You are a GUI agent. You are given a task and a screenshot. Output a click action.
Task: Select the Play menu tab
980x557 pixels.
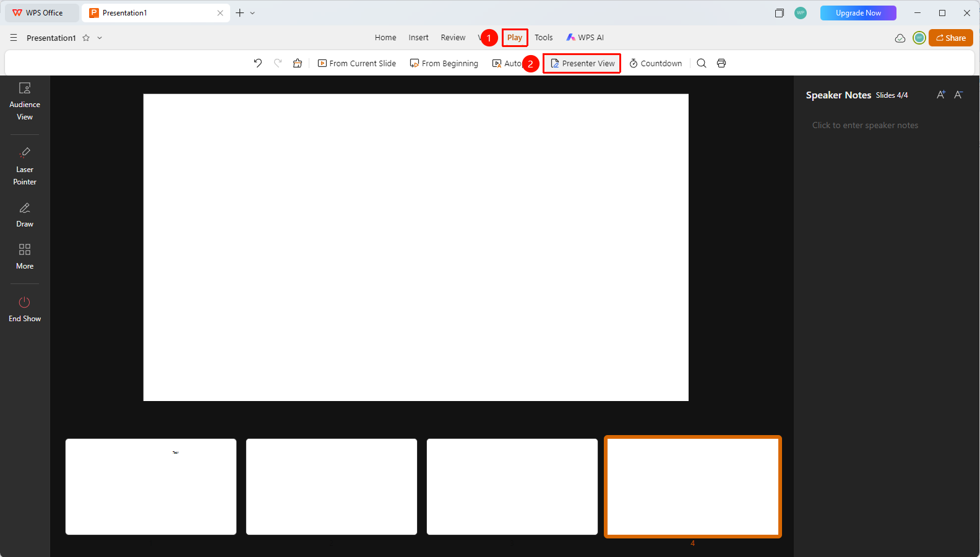pyautogui.click(x=515, y=38)
